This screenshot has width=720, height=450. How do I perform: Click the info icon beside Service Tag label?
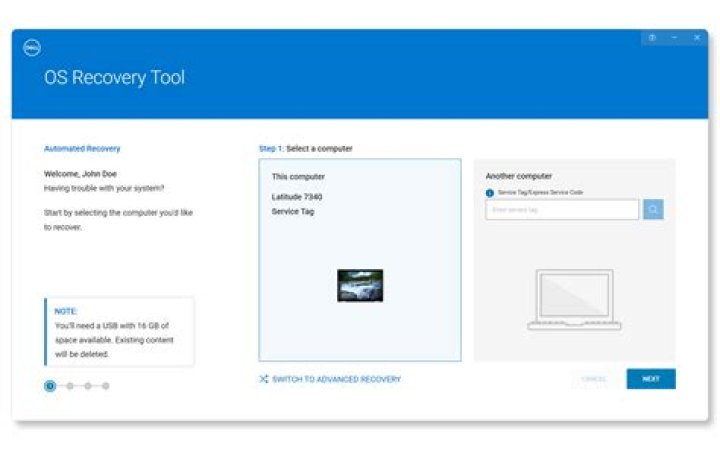pos(490,193)
